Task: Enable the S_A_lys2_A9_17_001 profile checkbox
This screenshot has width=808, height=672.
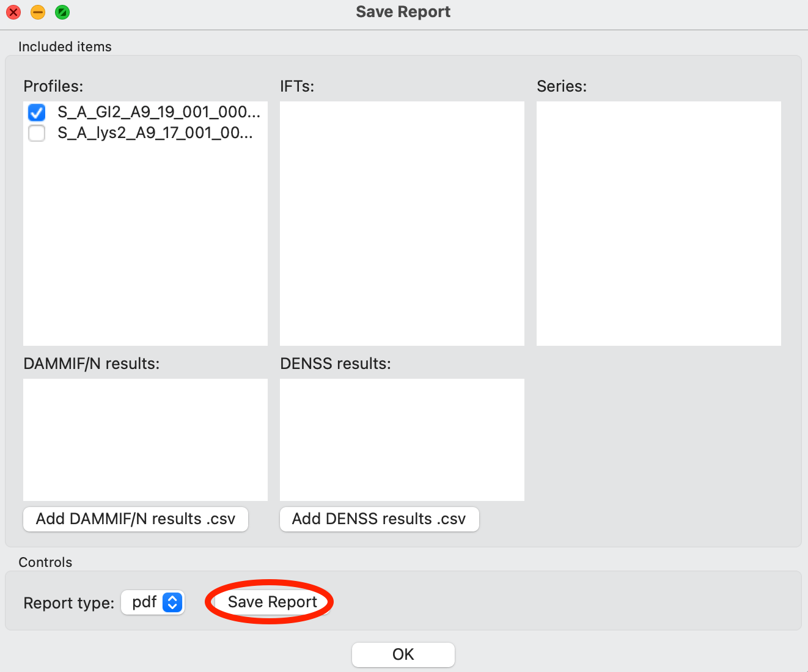Action: (37, 133)
